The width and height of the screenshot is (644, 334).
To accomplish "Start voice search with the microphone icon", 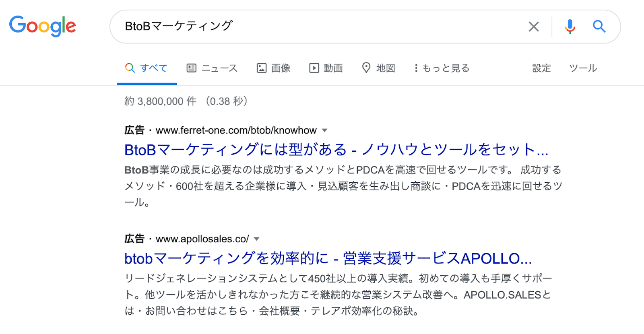I will coord(570,27).
